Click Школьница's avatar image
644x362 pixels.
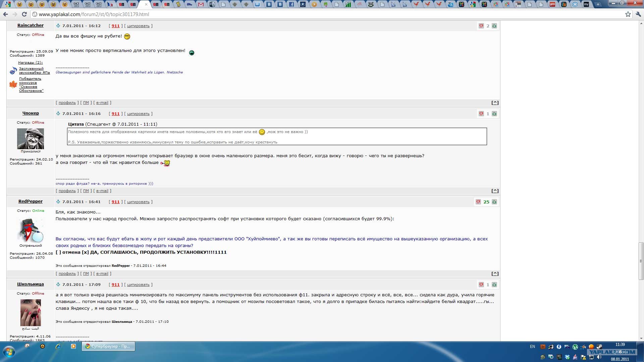pyautogui.click(x=31, y=313)
